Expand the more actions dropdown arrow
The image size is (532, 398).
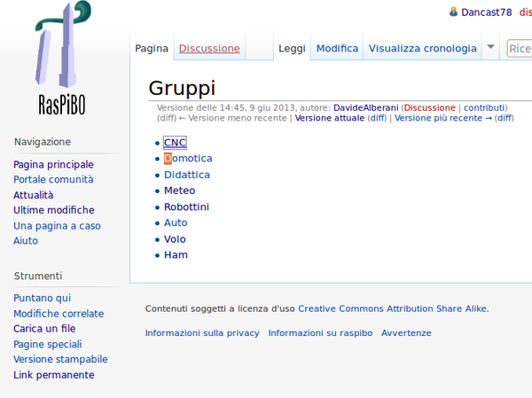click(490, 46)
